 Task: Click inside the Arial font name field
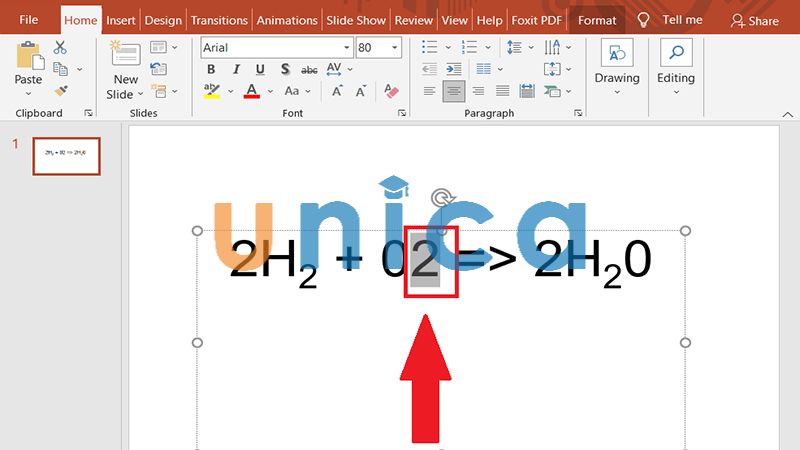(271, 48)
